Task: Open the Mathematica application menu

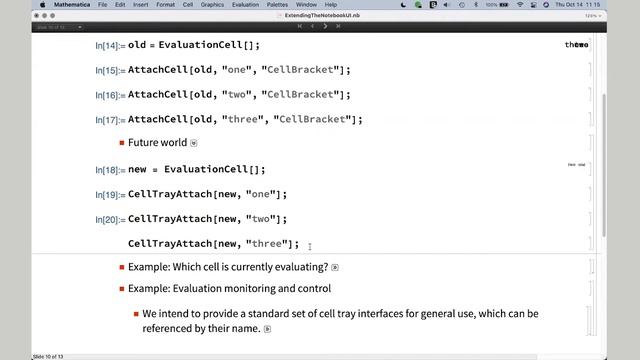Action: [72, 5]
